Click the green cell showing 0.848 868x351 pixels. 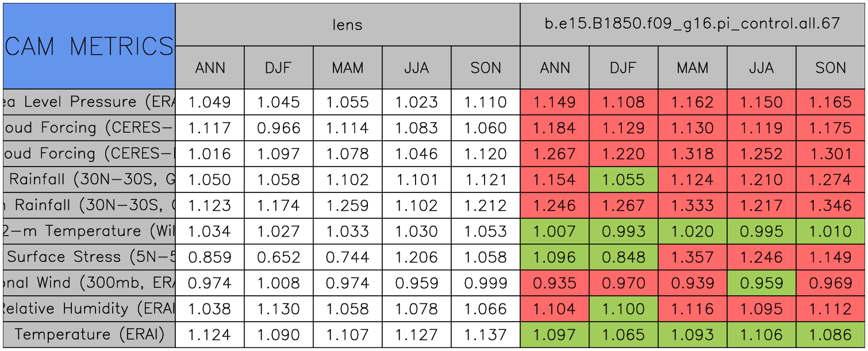point(623,257)
